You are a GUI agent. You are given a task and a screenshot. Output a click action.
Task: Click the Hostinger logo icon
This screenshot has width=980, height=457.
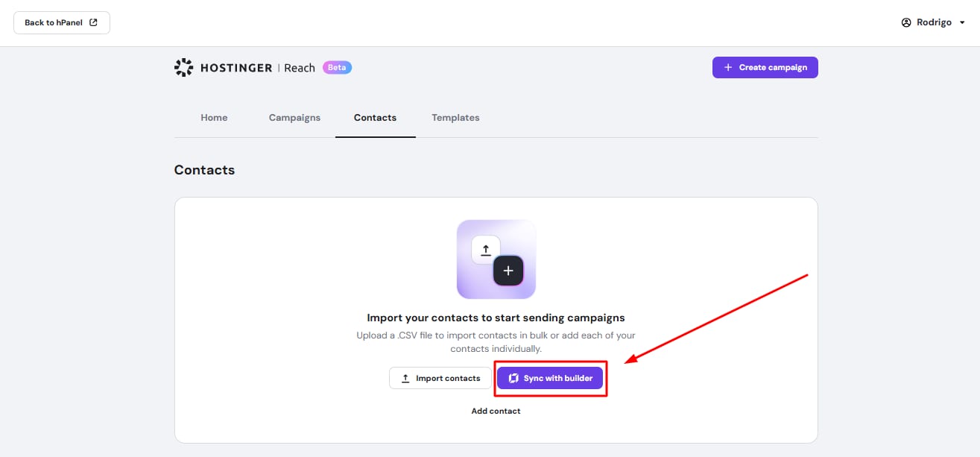pyautogui.click(x=183, y=68)
